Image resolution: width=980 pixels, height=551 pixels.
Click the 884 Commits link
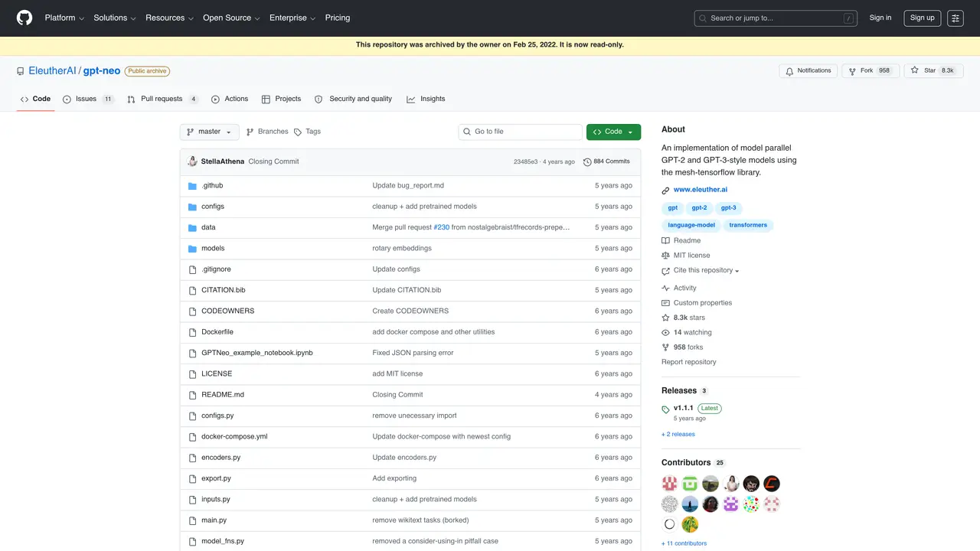pos(606,161)
